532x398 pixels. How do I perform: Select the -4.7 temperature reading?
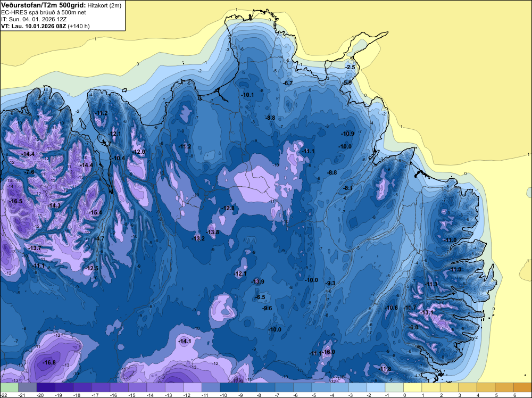[x=99, y=238]
